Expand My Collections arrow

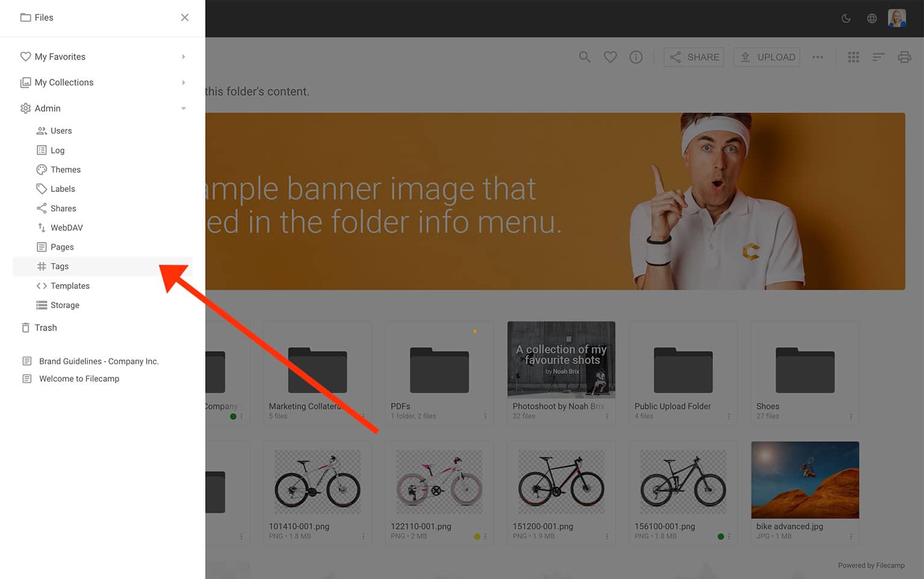[183, 82]
